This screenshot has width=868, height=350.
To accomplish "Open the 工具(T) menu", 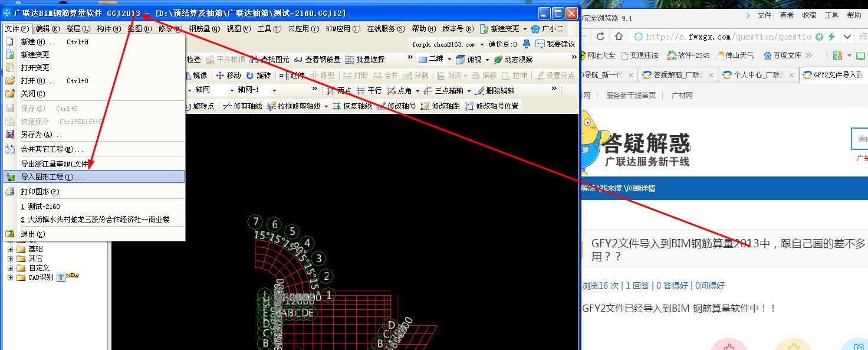I will pyautogui.click(x=269, y=28).
